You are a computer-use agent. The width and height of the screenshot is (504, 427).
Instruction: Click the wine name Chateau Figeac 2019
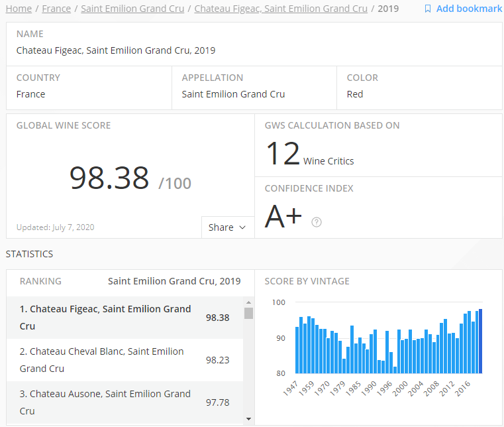116,50
